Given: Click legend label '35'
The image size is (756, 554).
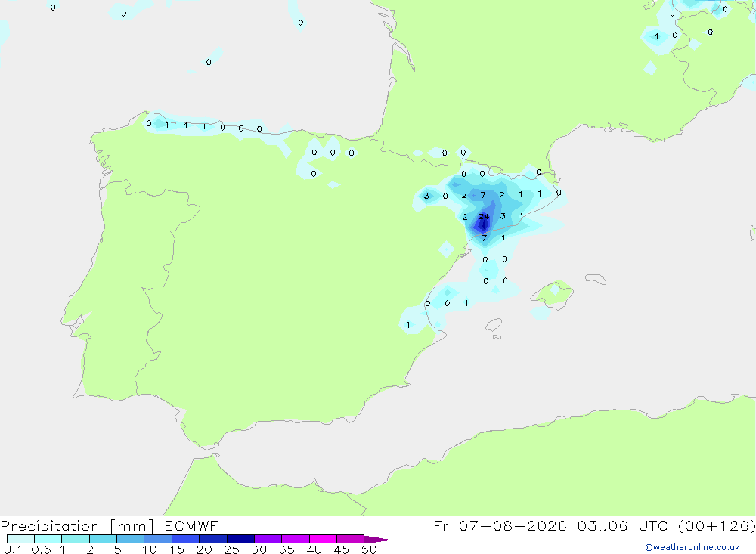Looking at the screenshot, I should tap(287, 549).
